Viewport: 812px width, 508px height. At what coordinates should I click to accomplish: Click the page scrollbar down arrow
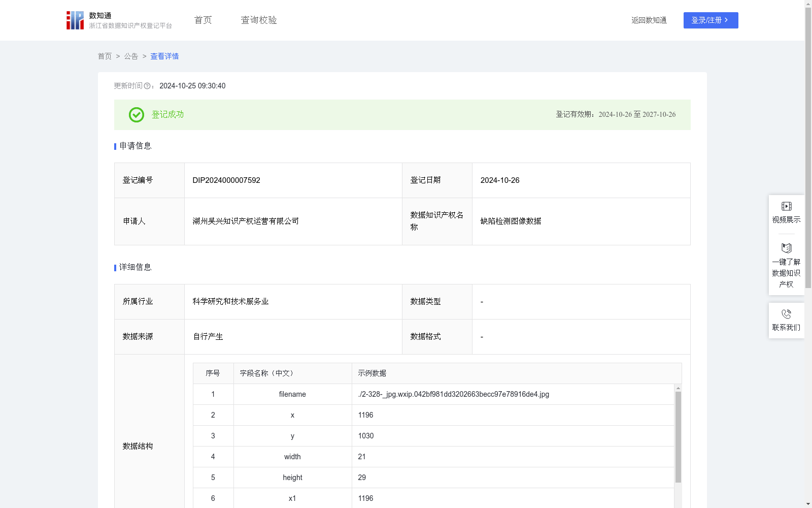click(x=808, y=504)
